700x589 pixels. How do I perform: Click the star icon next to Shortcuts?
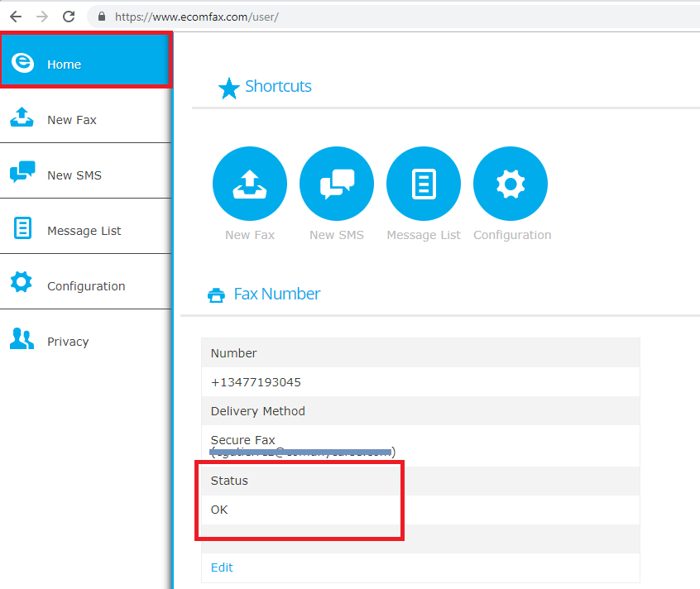(229, 88)
